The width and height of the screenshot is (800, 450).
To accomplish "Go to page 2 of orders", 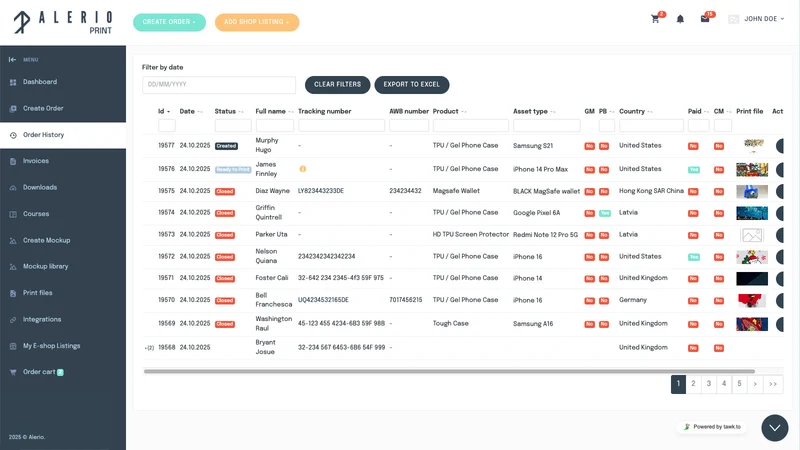I will pos(693,384).
